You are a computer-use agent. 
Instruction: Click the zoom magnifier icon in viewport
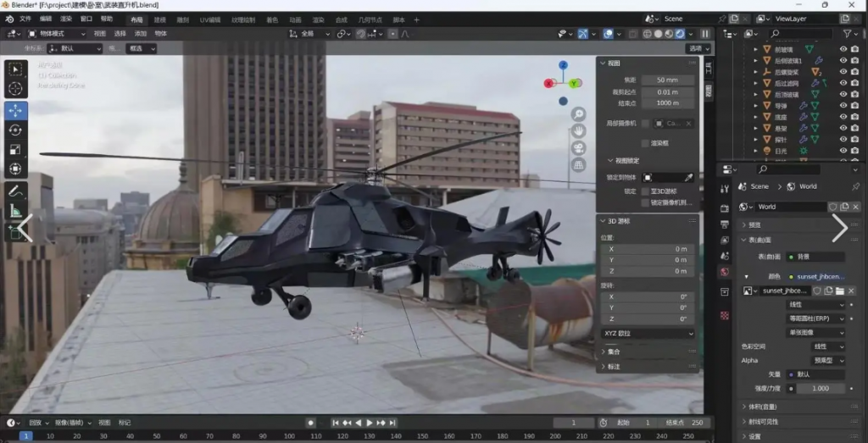[578, 114]
